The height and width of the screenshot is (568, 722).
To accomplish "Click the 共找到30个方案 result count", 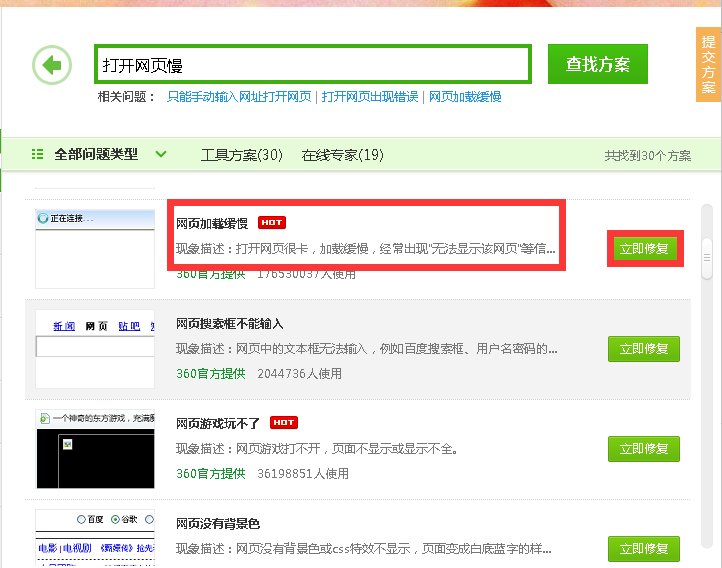I will tap(648, 156).
